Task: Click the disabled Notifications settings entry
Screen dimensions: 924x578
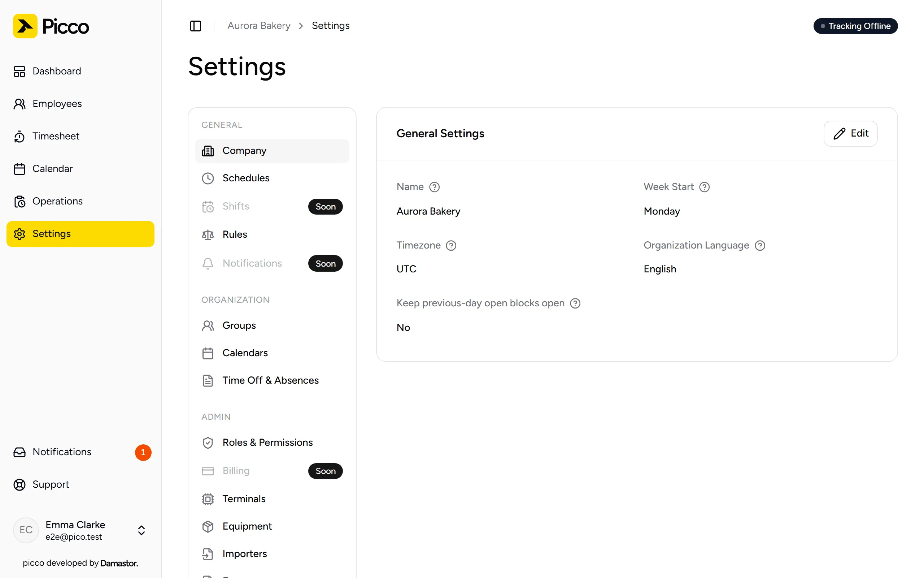Action: point(272,263)
